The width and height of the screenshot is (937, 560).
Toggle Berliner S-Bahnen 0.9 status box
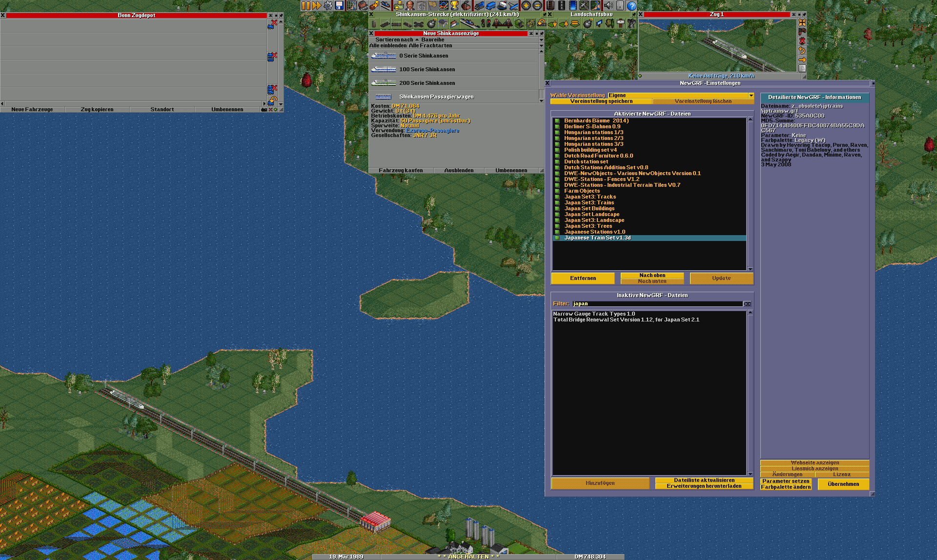(557, 127)
